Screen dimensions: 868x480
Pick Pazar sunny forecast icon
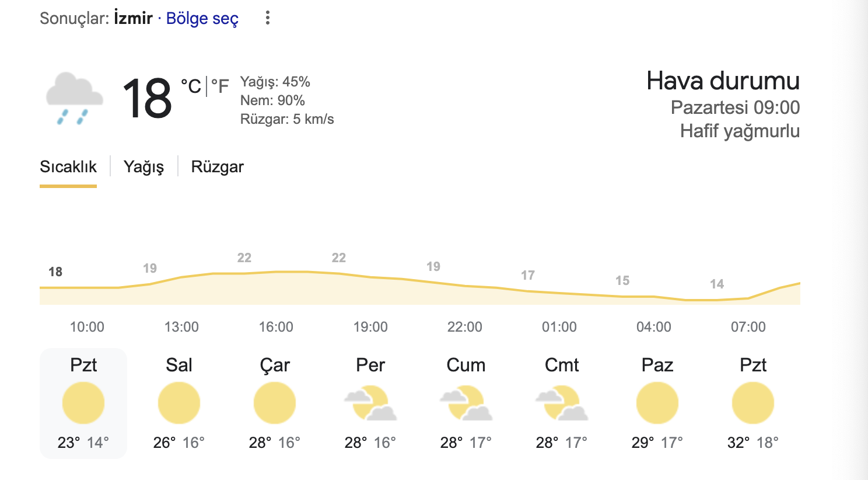pos(657,403)
